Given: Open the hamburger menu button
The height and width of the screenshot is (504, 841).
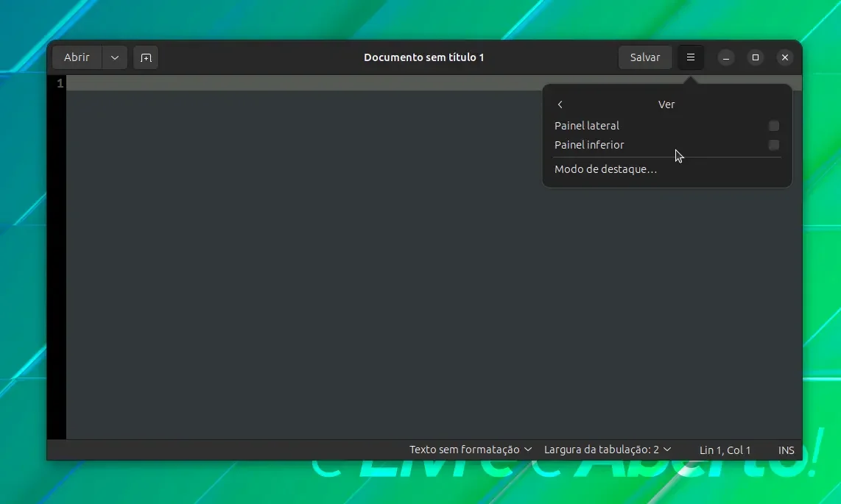Looking at the screenshot, I should [690, 57].
